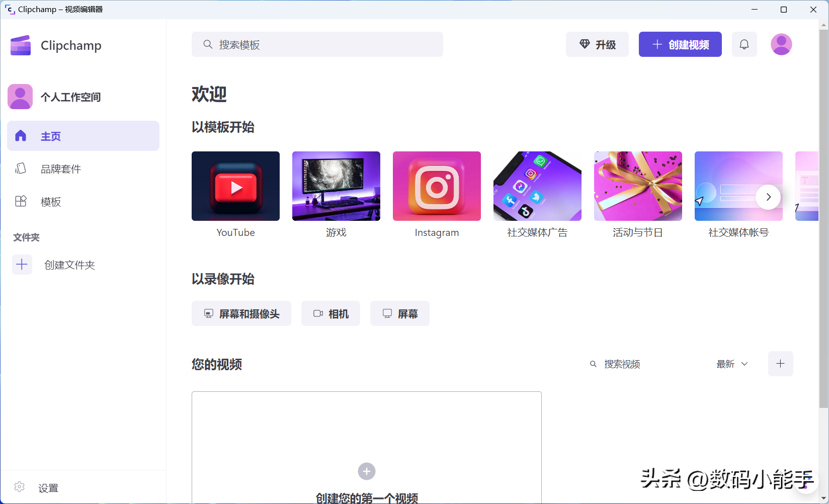829x504 pixels.
Task: Click the 创建视频 button
Action: coord(680,44)
